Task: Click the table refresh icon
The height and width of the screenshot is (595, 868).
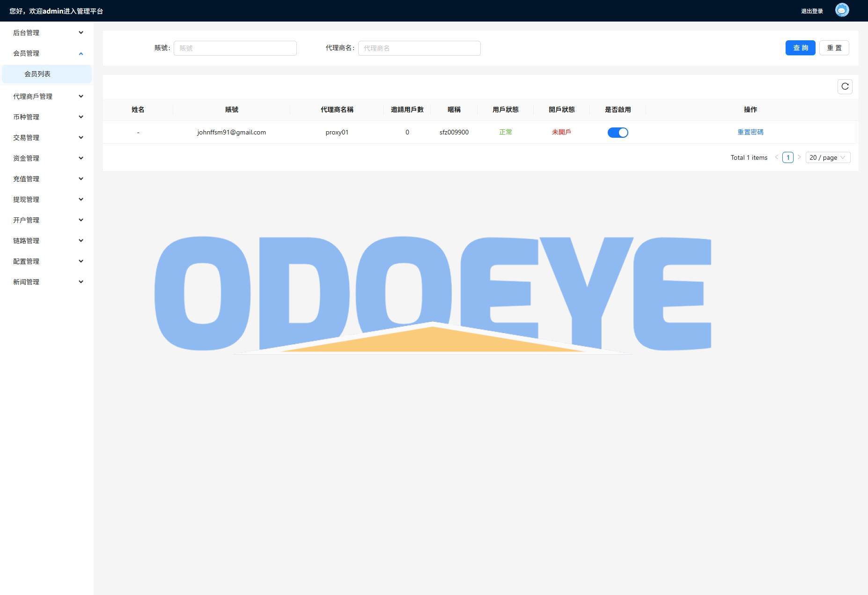Action: click(845, 87)
